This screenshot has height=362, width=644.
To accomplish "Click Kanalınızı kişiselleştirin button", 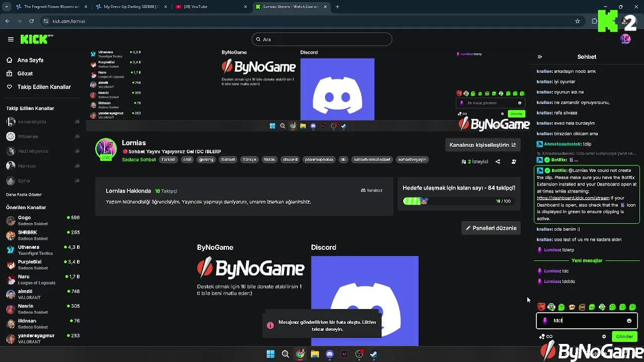I will click(x=482, y=145).
